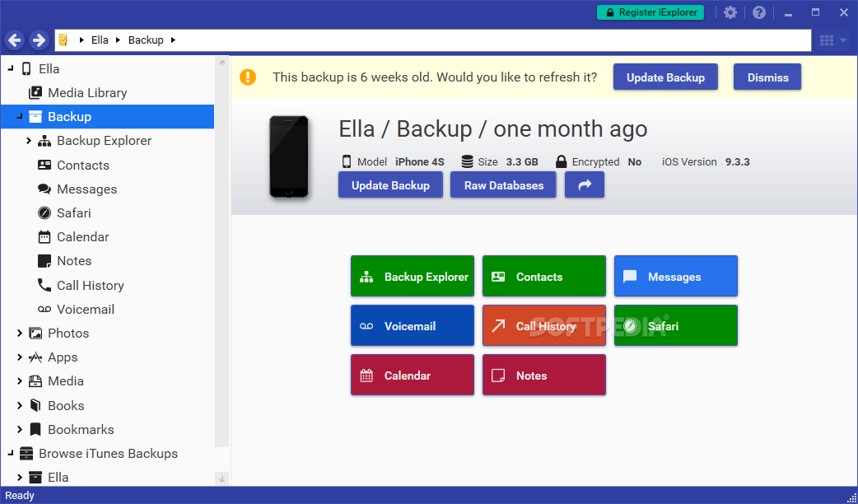The image size is (858, 504).
Task: Click the Calendar icon in sidebar
Action: click(x=44, y=237)
